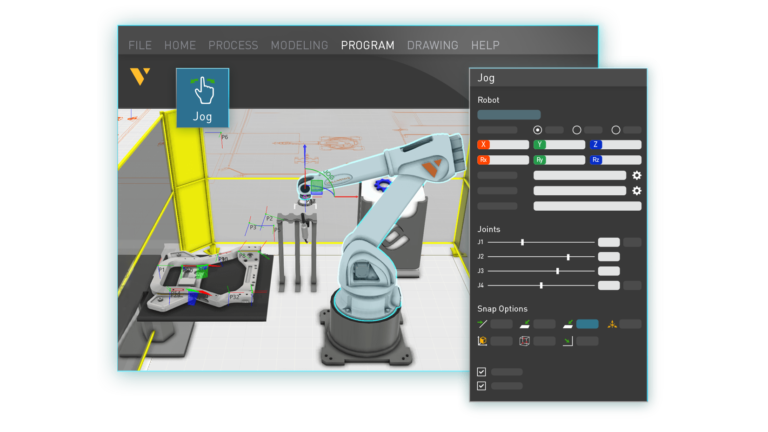Switch to the DRAWING tab
Viewport: 768px width, 432px height.
tap(432, 45)
